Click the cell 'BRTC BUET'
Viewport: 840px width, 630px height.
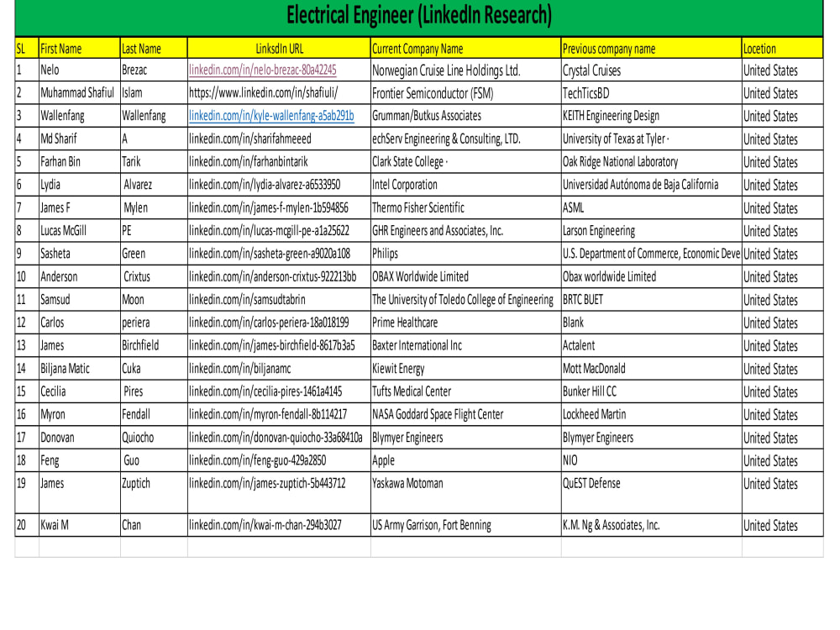pyautogui.click(x=652, y=300)
